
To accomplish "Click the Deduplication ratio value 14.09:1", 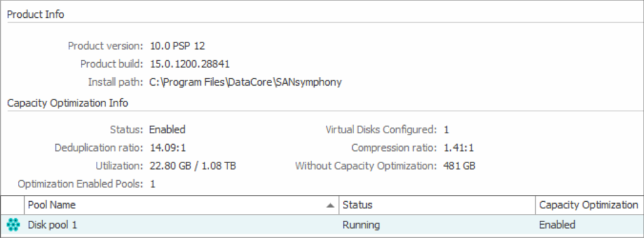I will click(168, 148).
